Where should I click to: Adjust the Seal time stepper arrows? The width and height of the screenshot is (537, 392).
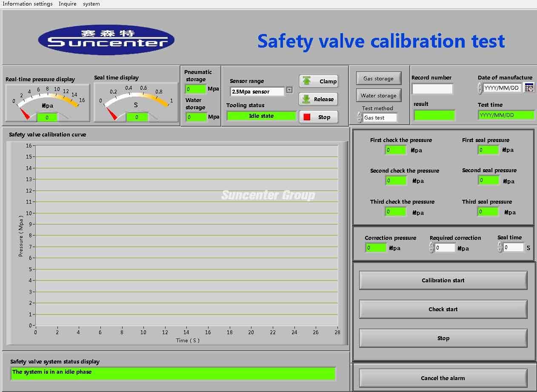[x=500, y=247]
